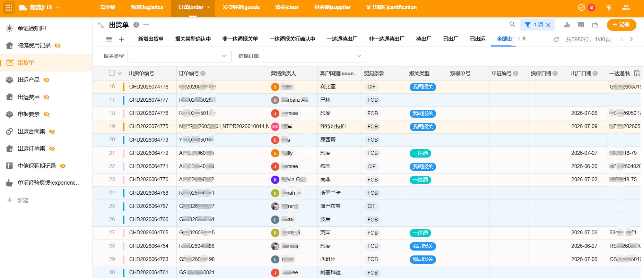The image size is (644, 278).
Task: Open the more options ellipsis beside 出货单
Action: click(x=146, y=25)
